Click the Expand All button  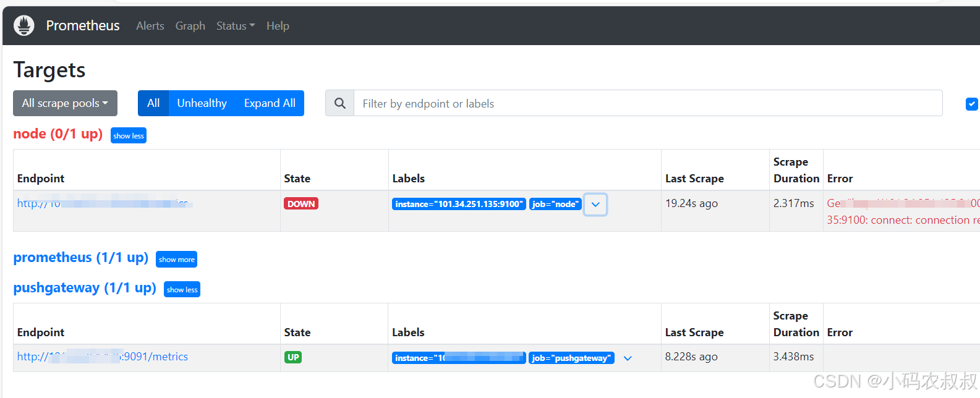click(270, 103)
